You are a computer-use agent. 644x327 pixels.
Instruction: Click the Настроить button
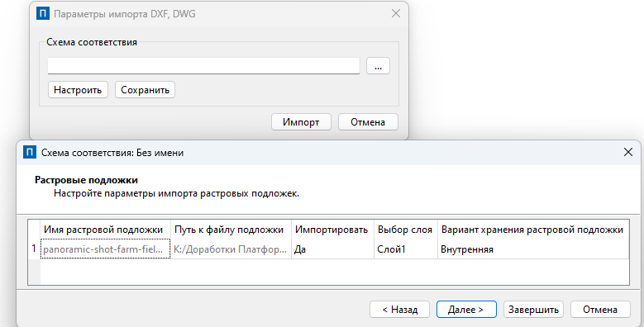point(78,90)
